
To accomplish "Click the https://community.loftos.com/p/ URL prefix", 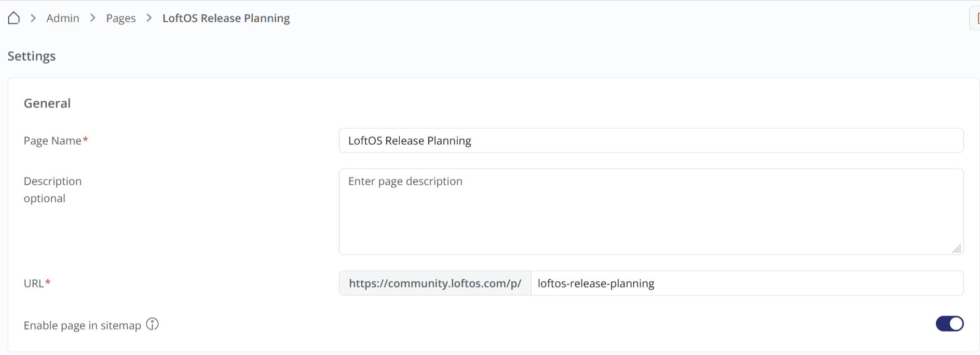I will point(435,283).
